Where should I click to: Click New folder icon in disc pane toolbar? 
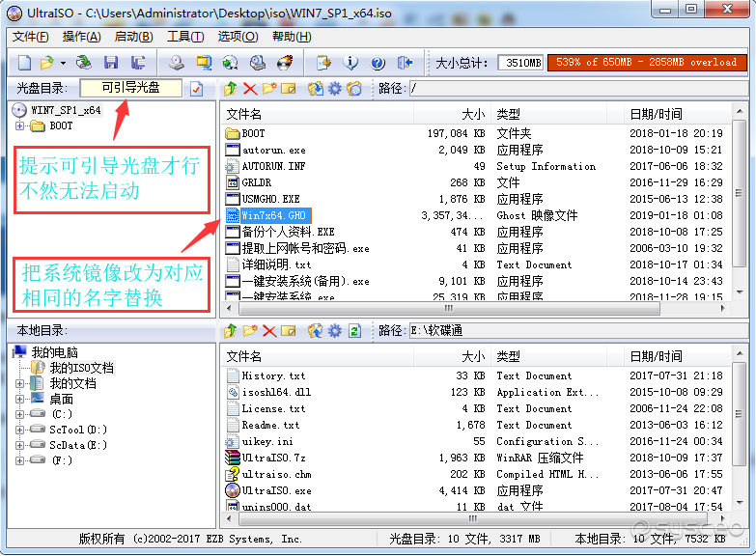pyautogui.click(x=269, y=89)
